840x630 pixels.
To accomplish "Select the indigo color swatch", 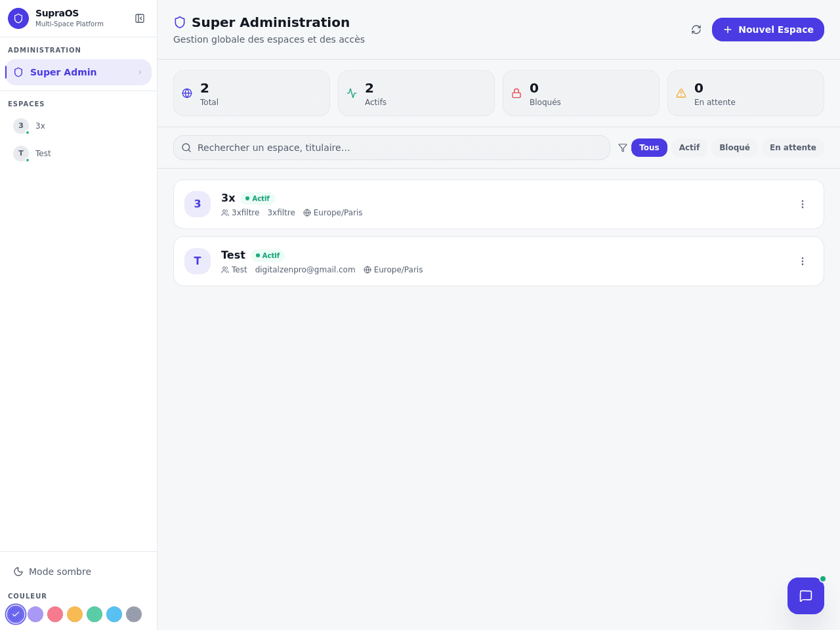I will tap(16, 614).
